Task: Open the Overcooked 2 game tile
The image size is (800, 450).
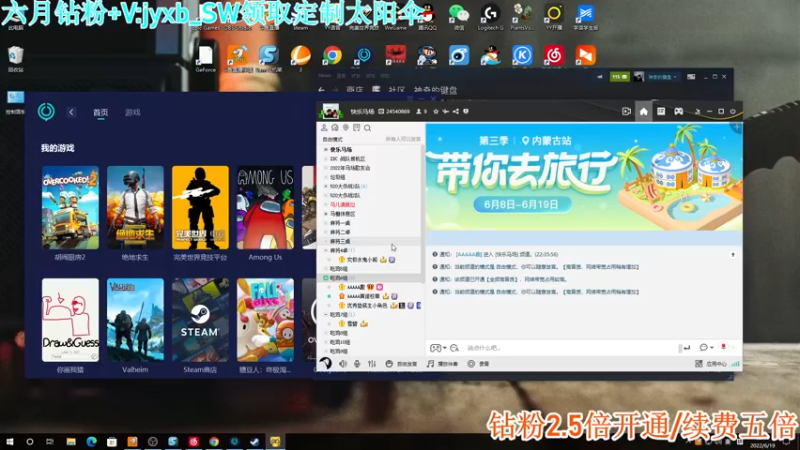Action: pos(70,208)
